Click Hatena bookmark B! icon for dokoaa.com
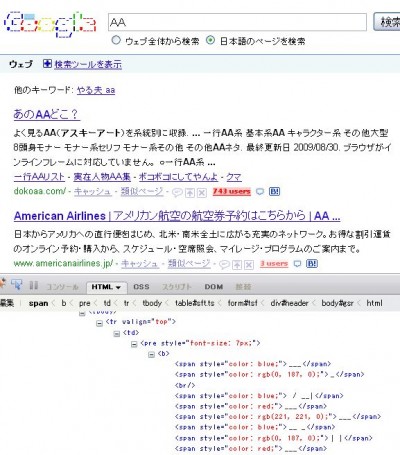 click(x=274, y=192)
